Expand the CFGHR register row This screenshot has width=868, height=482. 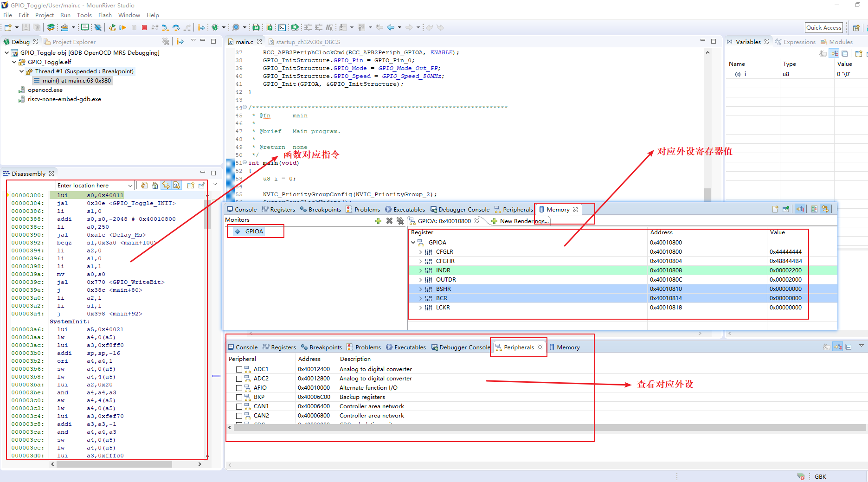click(x=420, y=261)
